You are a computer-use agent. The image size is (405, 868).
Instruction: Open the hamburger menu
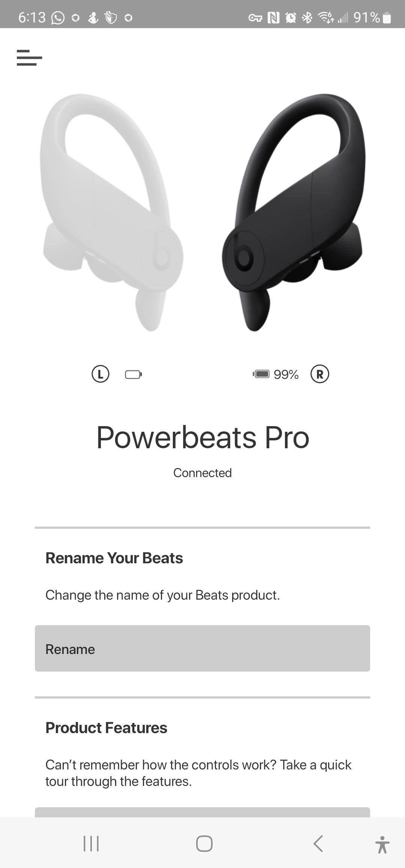[29, 58]
